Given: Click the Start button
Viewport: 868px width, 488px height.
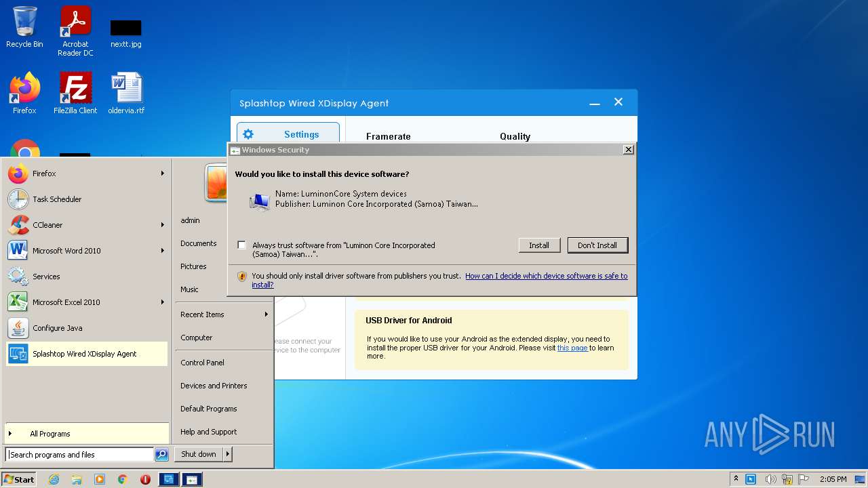Looking at the screenshot, I should 19,479.
